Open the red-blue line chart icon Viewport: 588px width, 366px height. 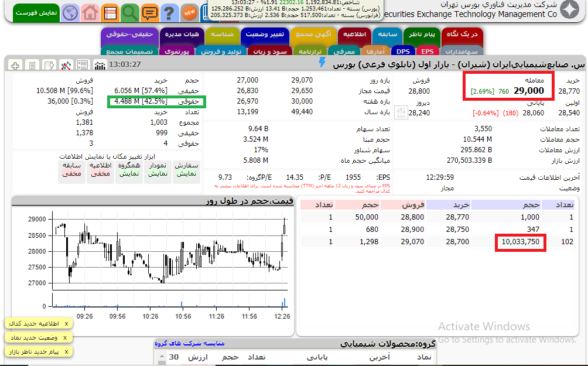point(66,66)
